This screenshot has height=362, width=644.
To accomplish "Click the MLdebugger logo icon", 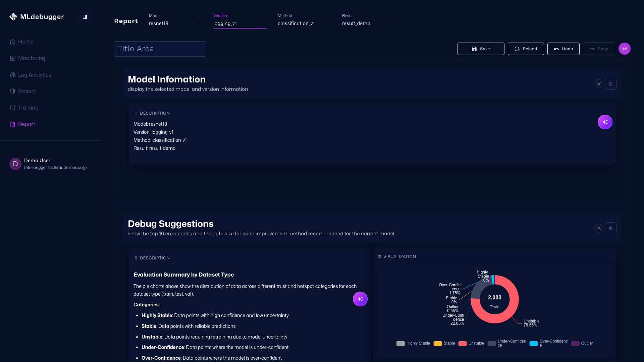I will 13,17.
